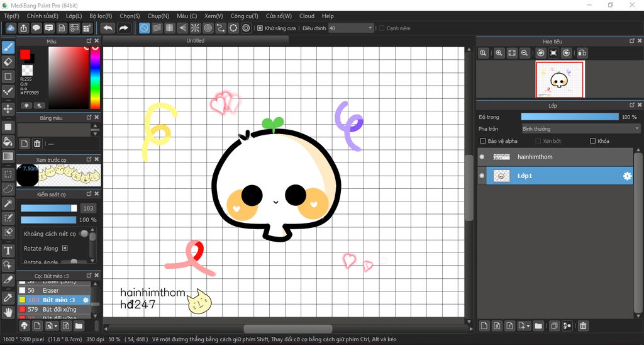Undock the Màu color panel
Viewport: 644px width, 345px height.
tap(89, 41)
